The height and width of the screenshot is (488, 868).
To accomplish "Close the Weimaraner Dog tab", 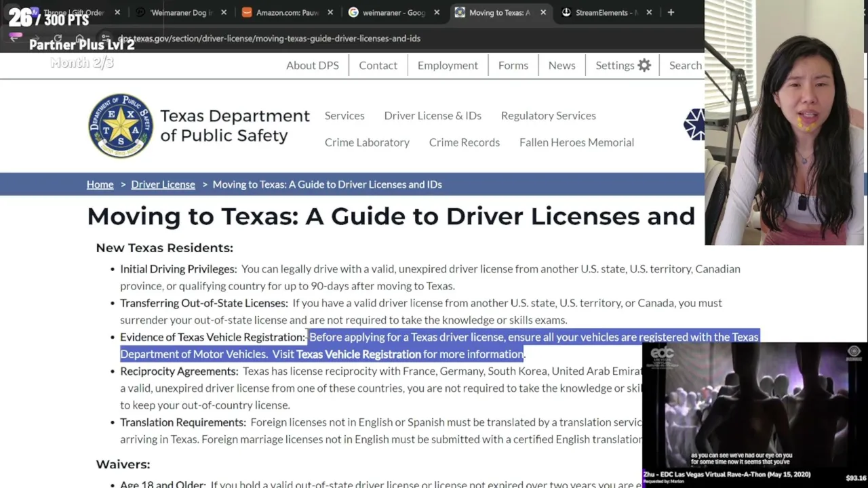I will click(224, 12).
